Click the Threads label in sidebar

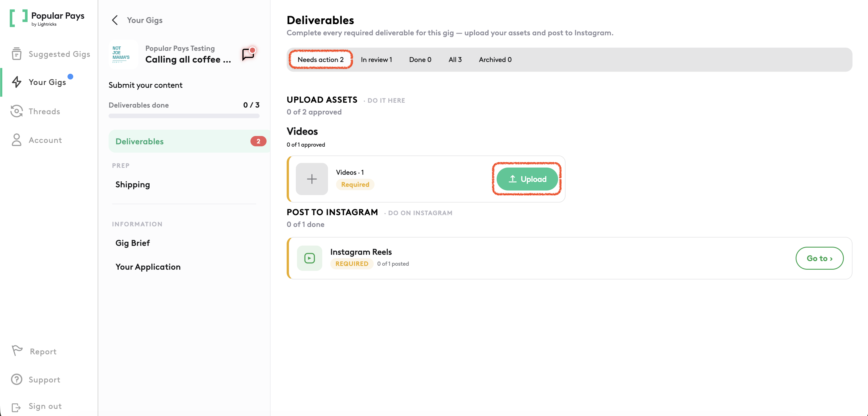[44, 111]
